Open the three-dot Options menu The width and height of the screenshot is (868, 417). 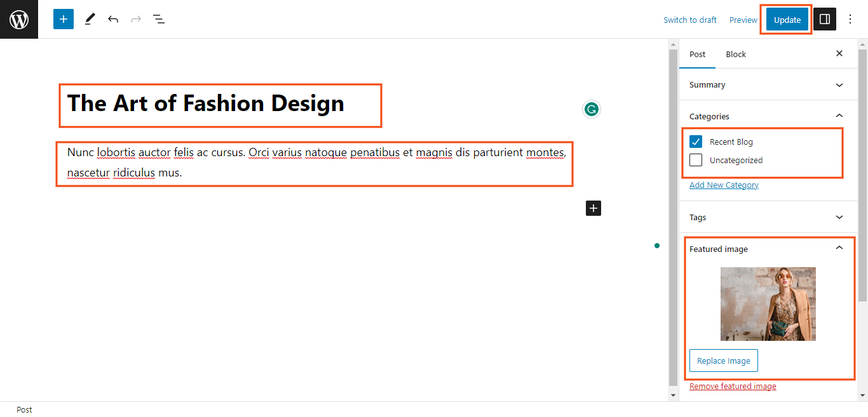coord(850,19)
